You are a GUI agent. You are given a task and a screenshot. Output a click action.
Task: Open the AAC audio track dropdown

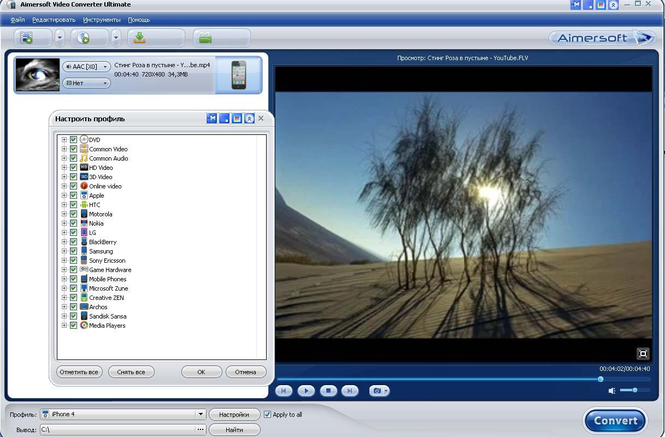point(87,67)
